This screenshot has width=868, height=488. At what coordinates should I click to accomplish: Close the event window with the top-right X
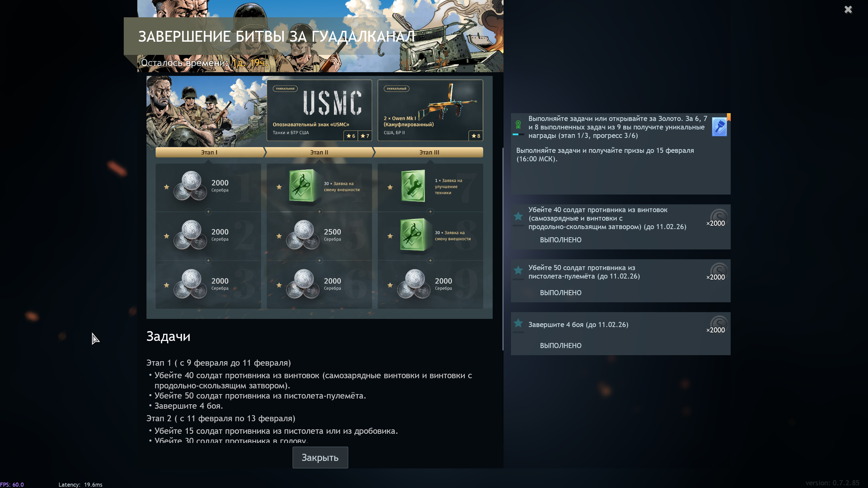point(848,9)
